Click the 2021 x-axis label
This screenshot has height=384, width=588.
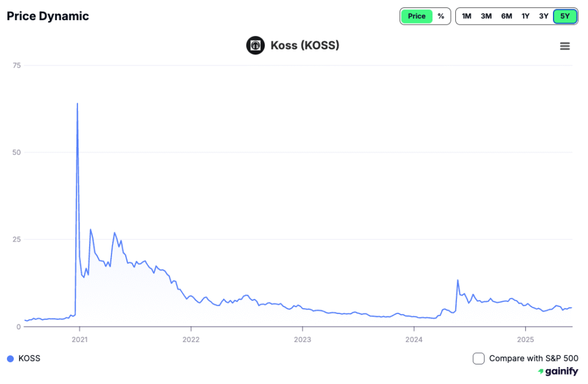pos(79,340)
